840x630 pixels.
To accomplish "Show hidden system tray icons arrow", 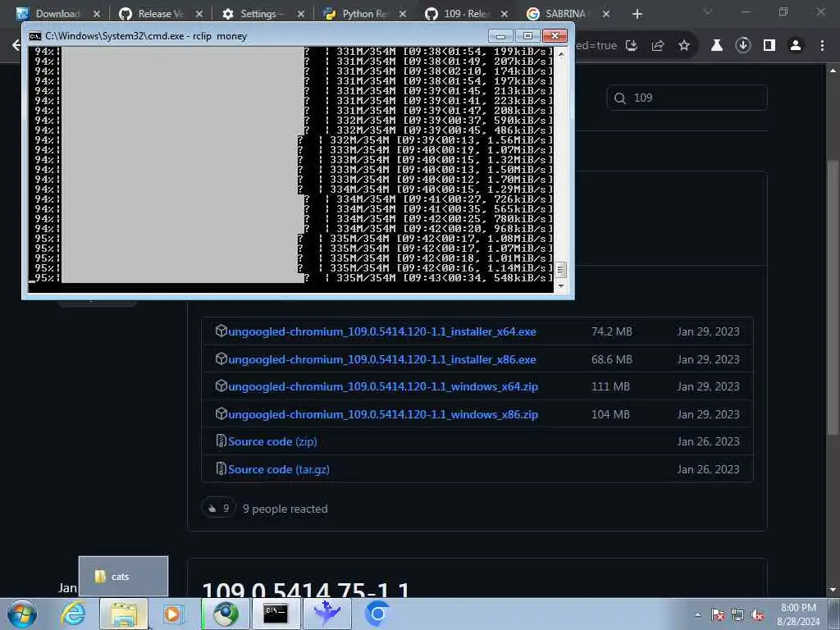I will pyautogui.click(x=697, y=614).
